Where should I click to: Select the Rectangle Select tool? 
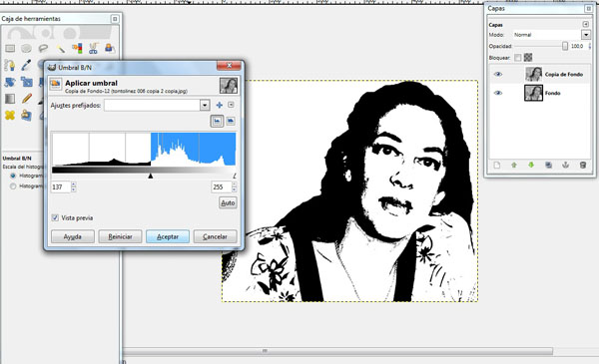10,48
